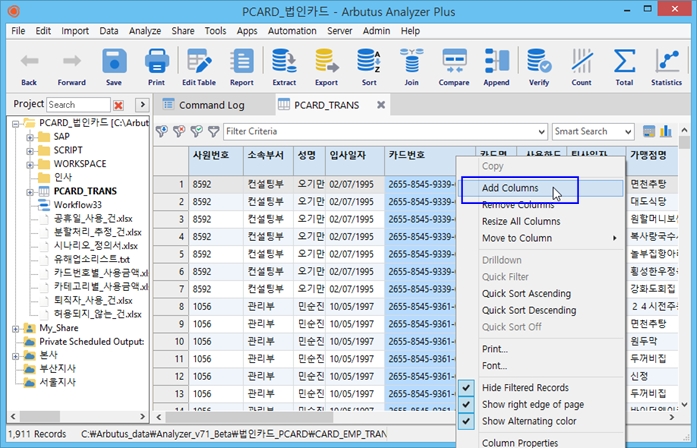Image resolution: width=697 pixels, height=448 pixels.
Task: Expand the 본사 folder node
Action: 16,356
